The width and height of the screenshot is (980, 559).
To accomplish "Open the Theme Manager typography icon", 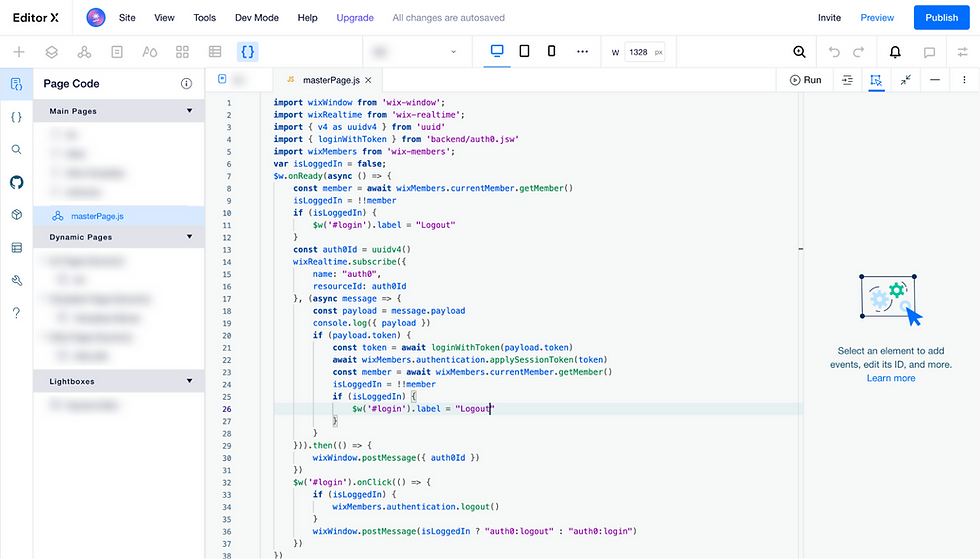I will tap(149, 52).
